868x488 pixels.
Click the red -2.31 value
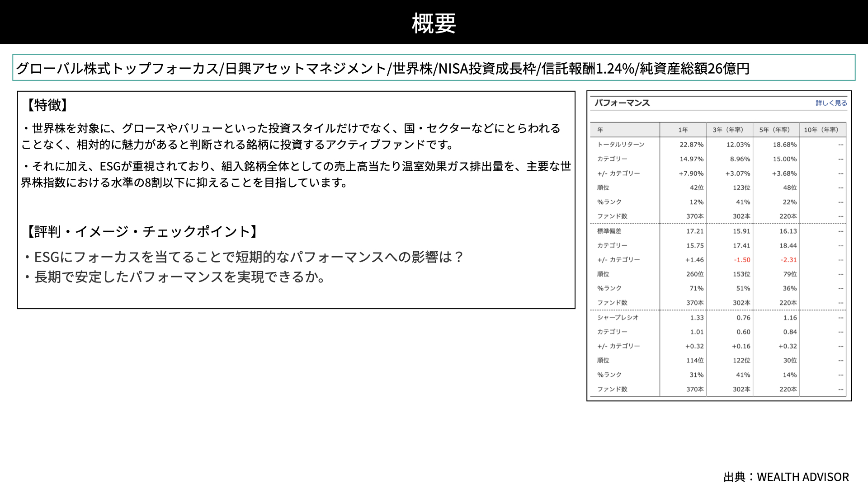[x=788, y=260]
